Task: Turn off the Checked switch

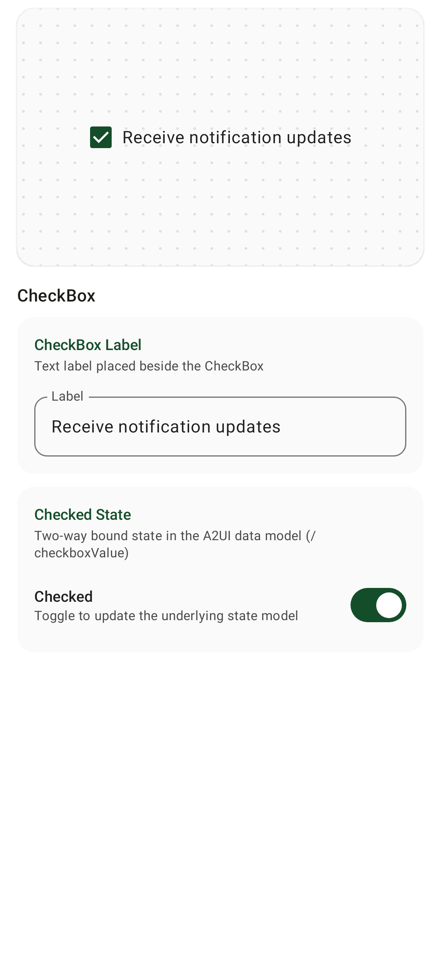Action: (x=378, y=605)
